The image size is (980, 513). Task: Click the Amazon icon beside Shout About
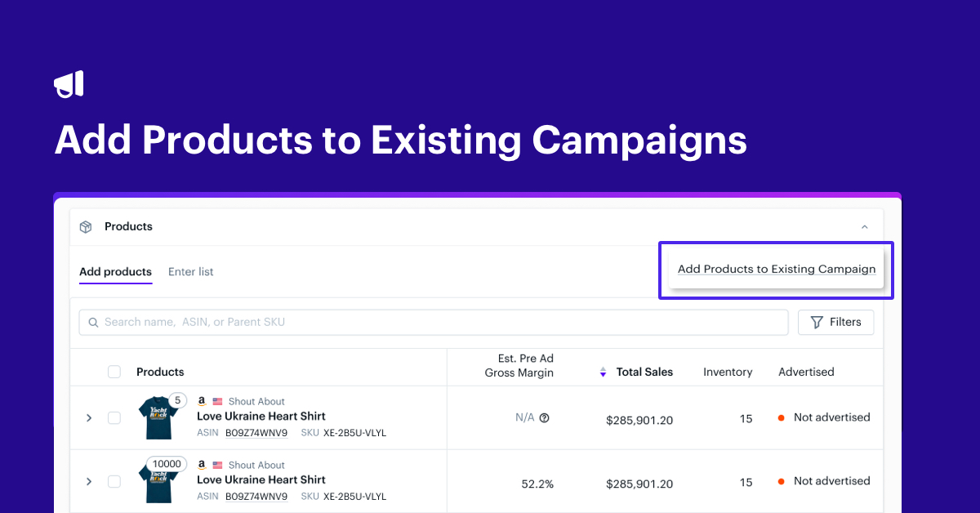pyautogui.click(x=201, y=401)
